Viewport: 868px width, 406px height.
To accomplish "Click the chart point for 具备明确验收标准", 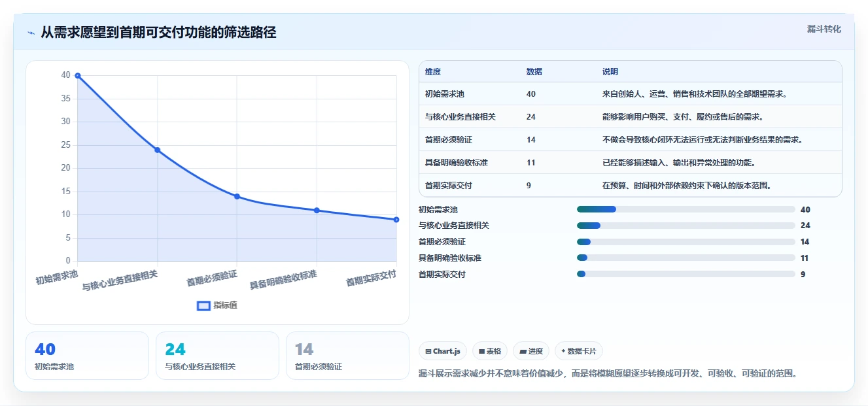I will pos(317,211).
